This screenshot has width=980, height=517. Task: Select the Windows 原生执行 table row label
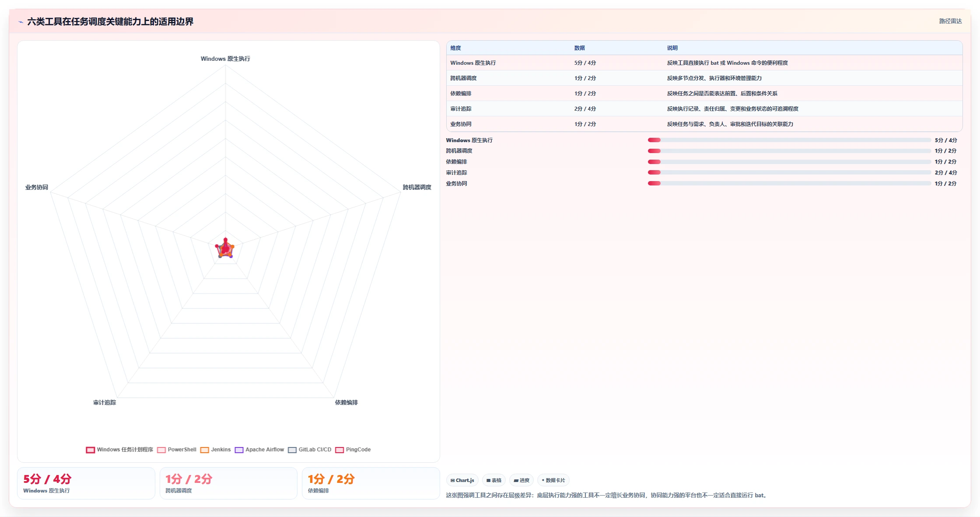point(473,63)
